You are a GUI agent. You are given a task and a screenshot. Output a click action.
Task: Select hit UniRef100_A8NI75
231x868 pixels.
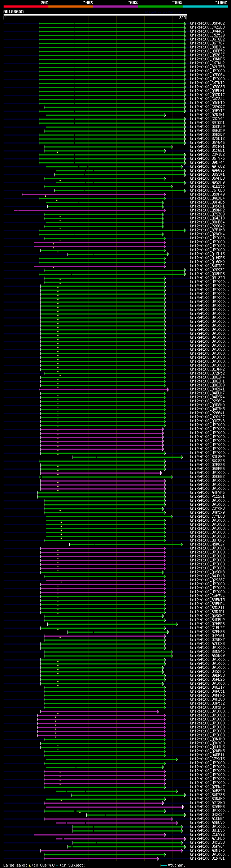[207, 850]
